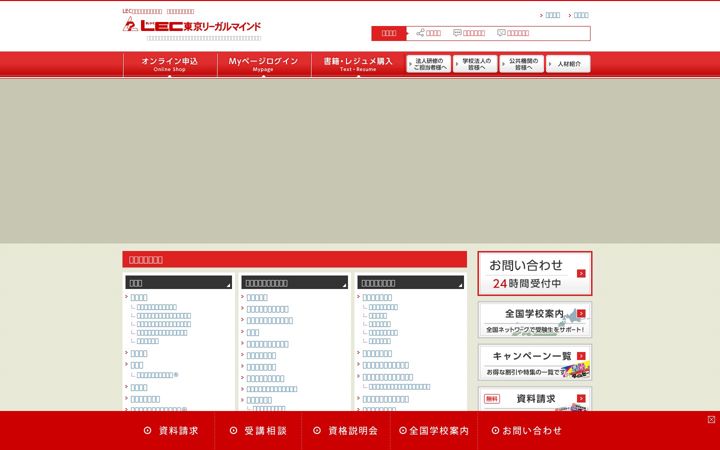This screenshot has height=450, width=720.
Task: Click the 学校法人の皆様へ button
Action: coord(475,64)
